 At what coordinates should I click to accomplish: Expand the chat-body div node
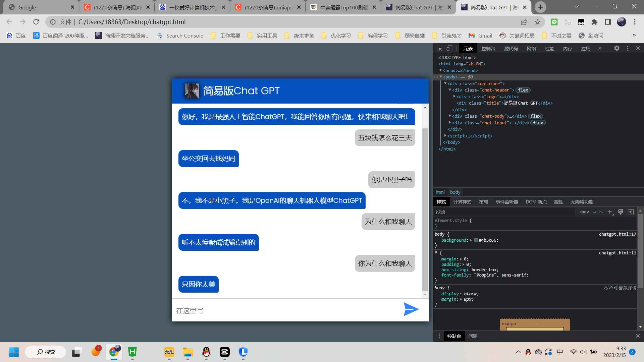click(x=450, y=116)
